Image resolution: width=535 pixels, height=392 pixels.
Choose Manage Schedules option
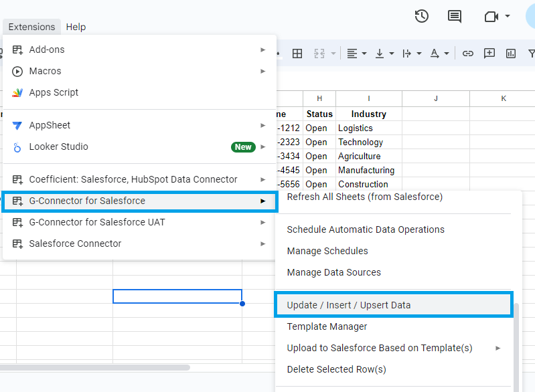[x=327, y=251]
